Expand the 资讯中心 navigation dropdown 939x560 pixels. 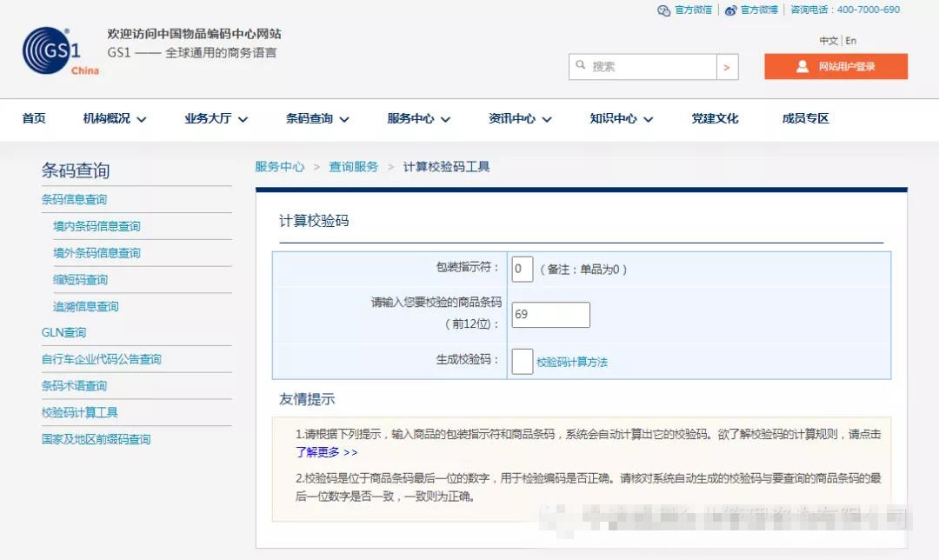pyautogui.click(x=519, y=120)
